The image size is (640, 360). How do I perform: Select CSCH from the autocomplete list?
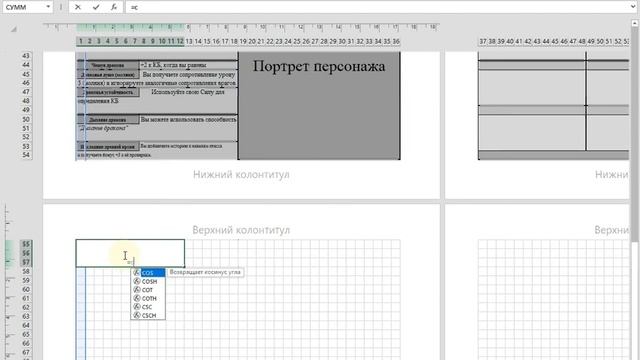(x=149, y=315)
